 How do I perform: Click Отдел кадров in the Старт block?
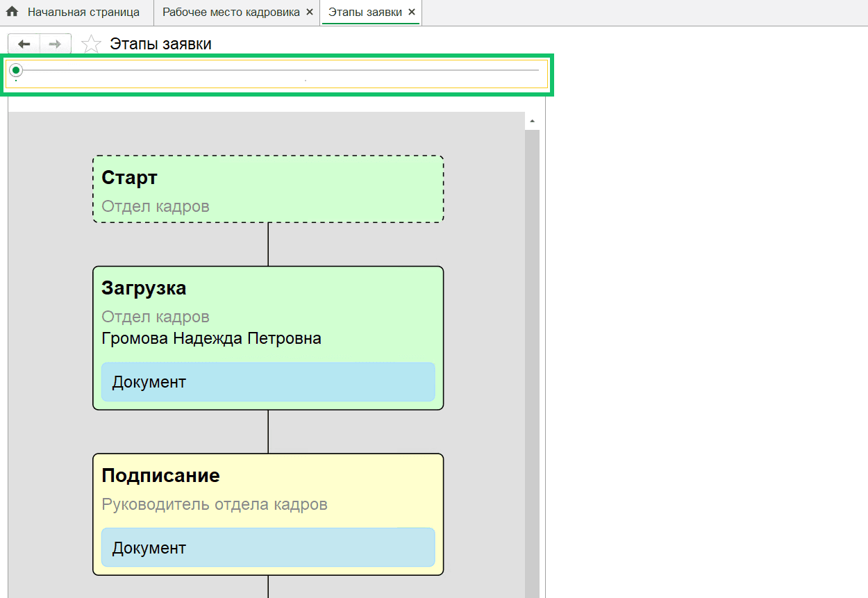point(156,206)
